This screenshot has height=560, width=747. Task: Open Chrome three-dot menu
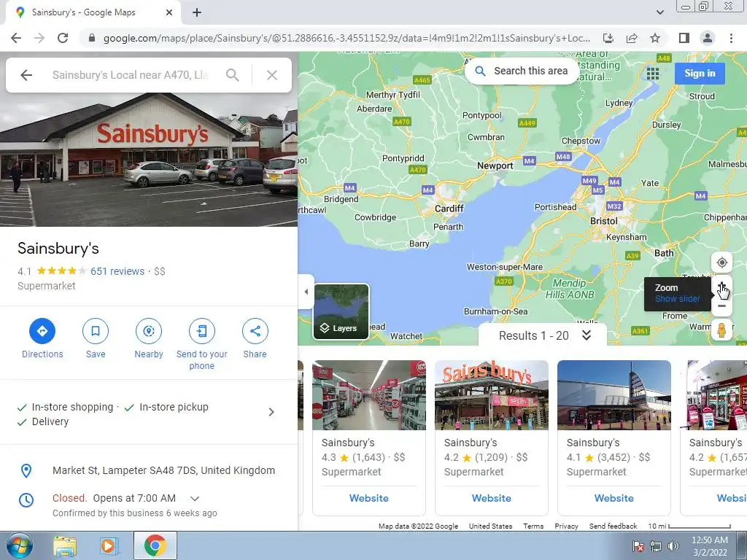(731, 38)
